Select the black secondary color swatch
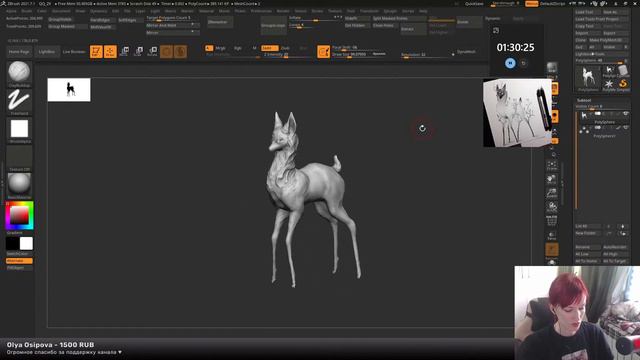640x360 pixels. [x=12, y=244]
